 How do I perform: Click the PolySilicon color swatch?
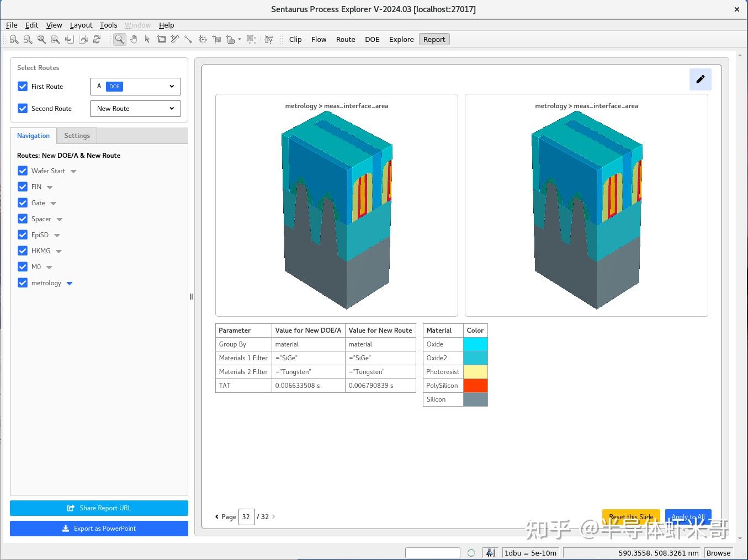click(475, 386)
